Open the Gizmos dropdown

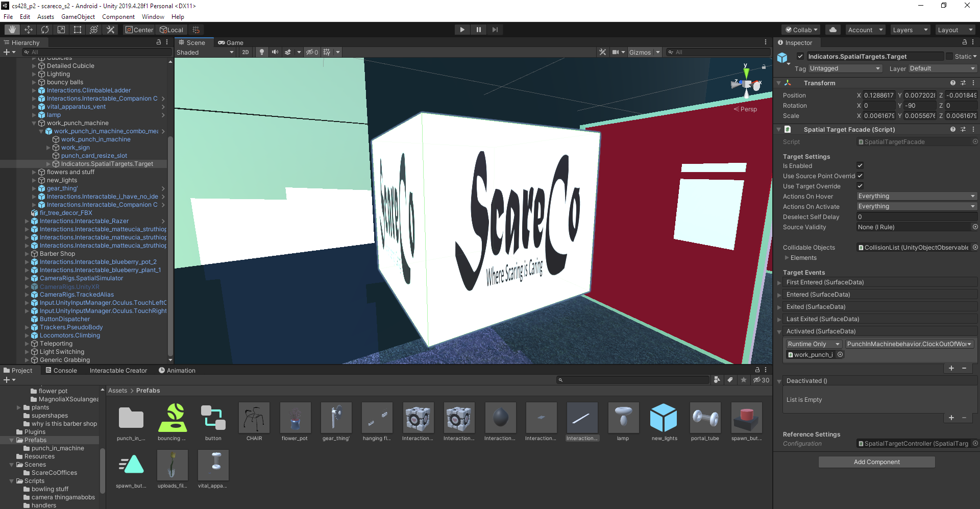click(644, 52)
